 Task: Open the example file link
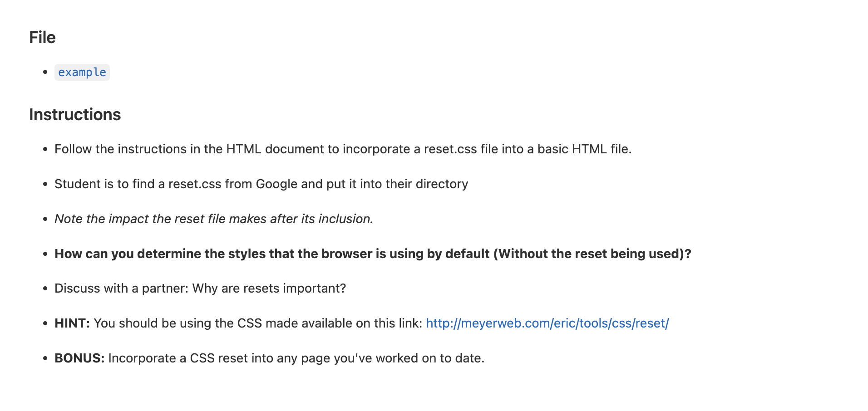[82, 73]
